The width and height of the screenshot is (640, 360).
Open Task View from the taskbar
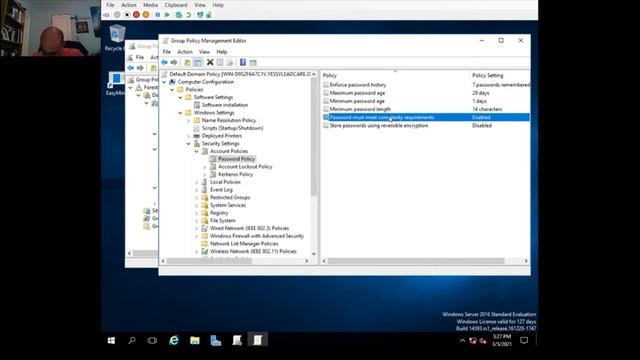152,340
